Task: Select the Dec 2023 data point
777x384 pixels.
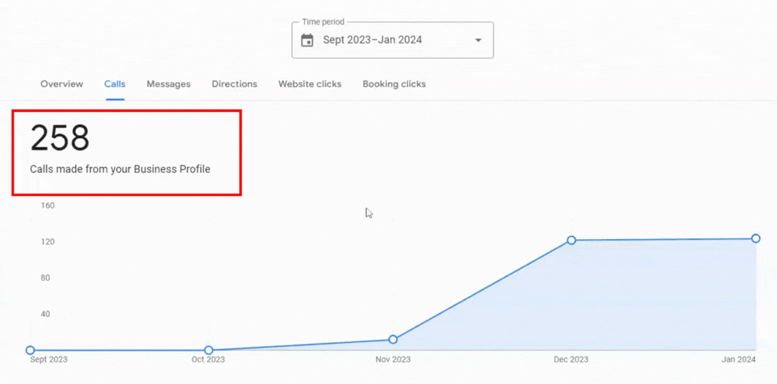Action: (x=571, y=240)
